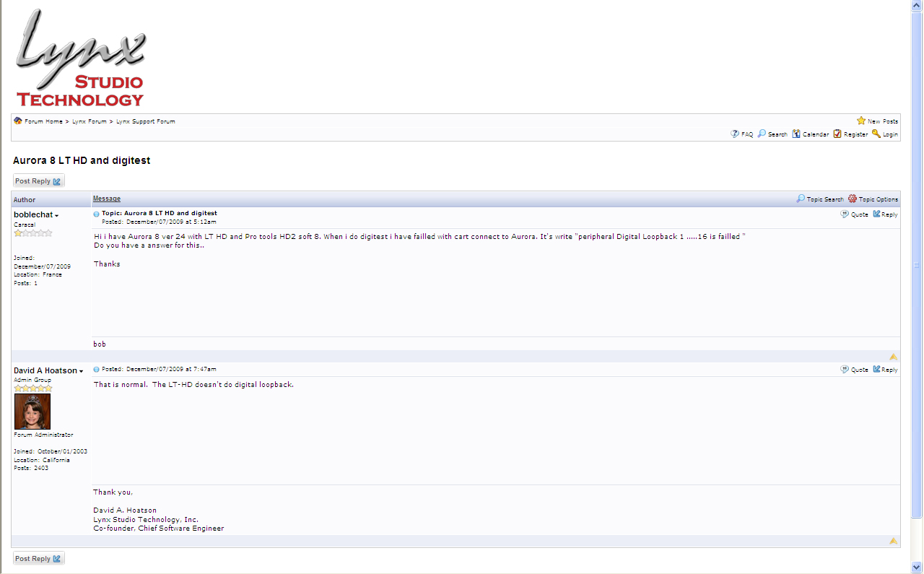Click David A Hoatson's avatar photo
The image size is (924, 574).
click(x=32, y=412)
